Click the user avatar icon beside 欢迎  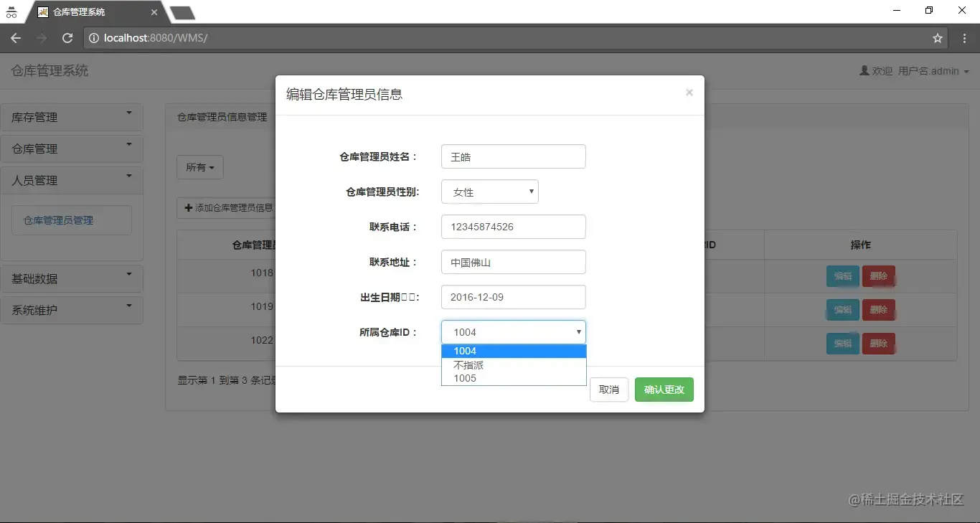[864, 71]
